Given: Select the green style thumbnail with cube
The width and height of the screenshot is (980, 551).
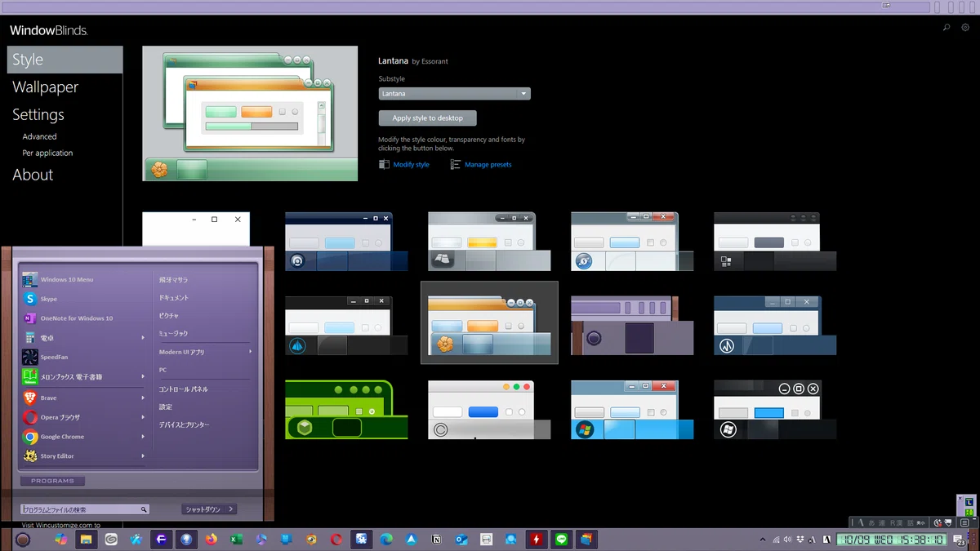Looking at the screenshot, I should [x=346, y=410].
